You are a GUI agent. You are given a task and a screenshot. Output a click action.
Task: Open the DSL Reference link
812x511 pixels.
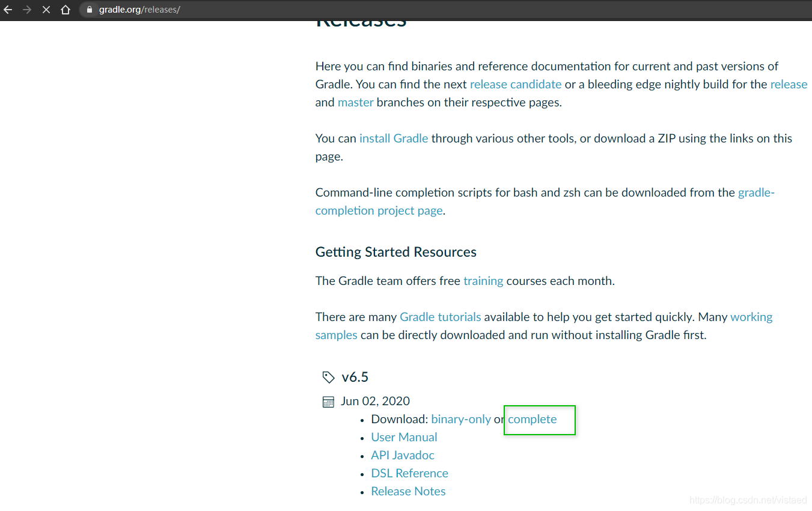(409, 473)
